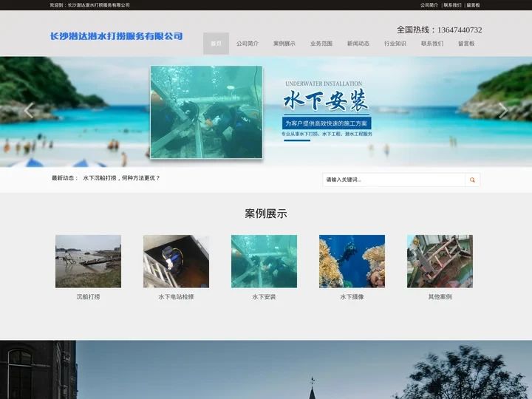
Task: Open 案例展示 navigation item
Action: point(284,44)
